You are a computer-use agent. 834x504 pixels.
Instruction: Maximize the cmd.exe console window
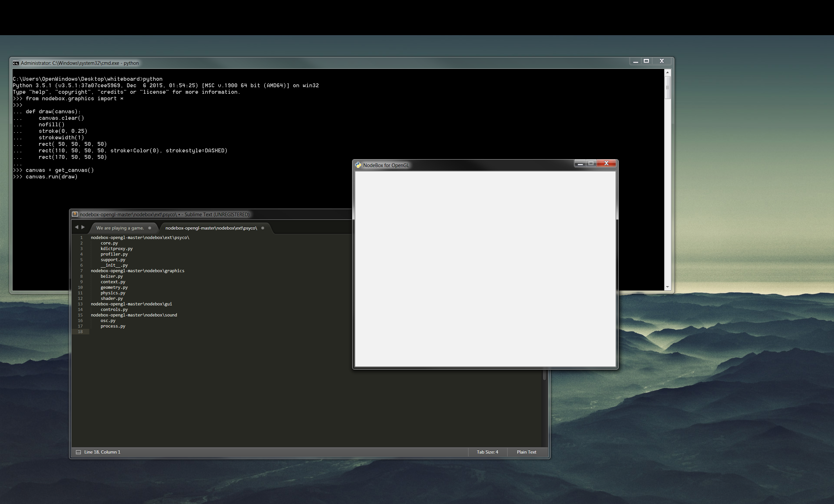(x=646, y=61)
